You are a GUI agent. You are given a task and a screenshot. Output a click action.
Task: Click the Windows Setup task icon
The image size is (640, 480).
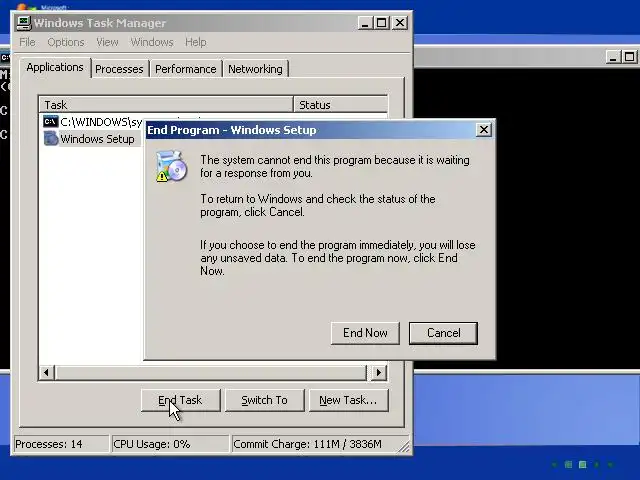[51, 139]
